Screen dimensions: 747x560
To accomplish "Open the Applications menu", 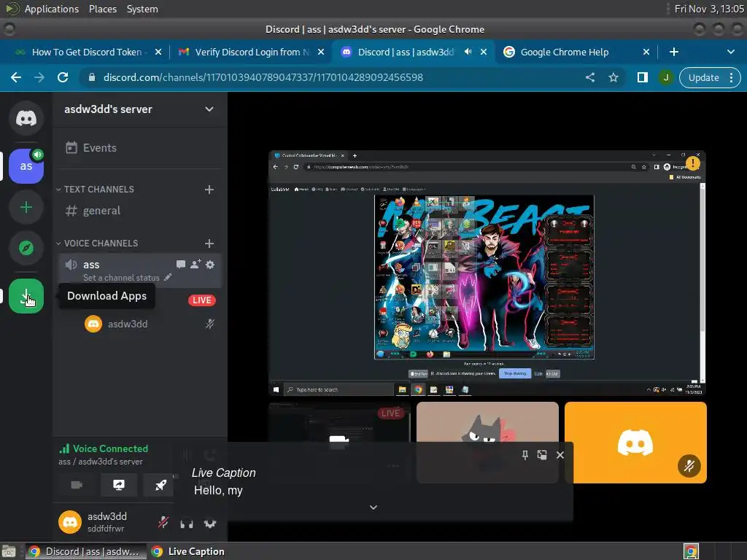I will coord(52,9).
